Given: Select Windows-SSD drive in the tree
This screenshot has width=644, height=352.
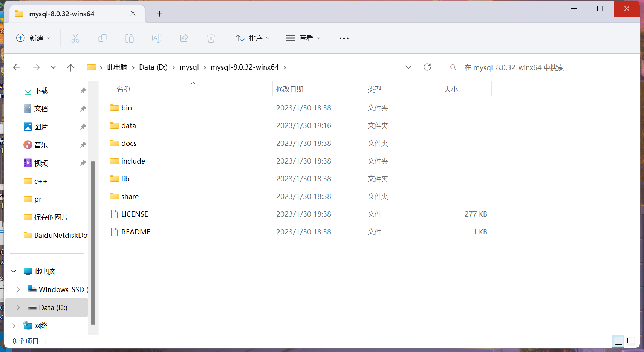Looking at the screenshot, I should 47,289.
